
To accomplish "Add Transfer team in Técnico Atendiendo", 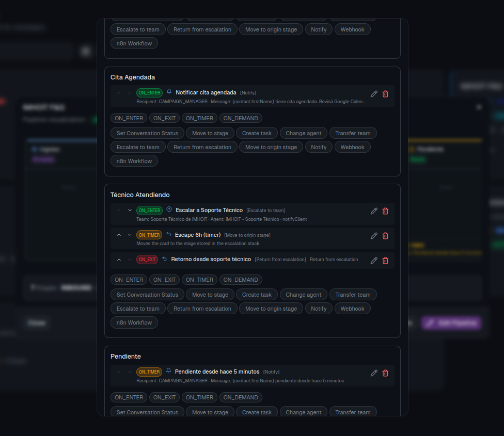I will click(x=353, y=295).
